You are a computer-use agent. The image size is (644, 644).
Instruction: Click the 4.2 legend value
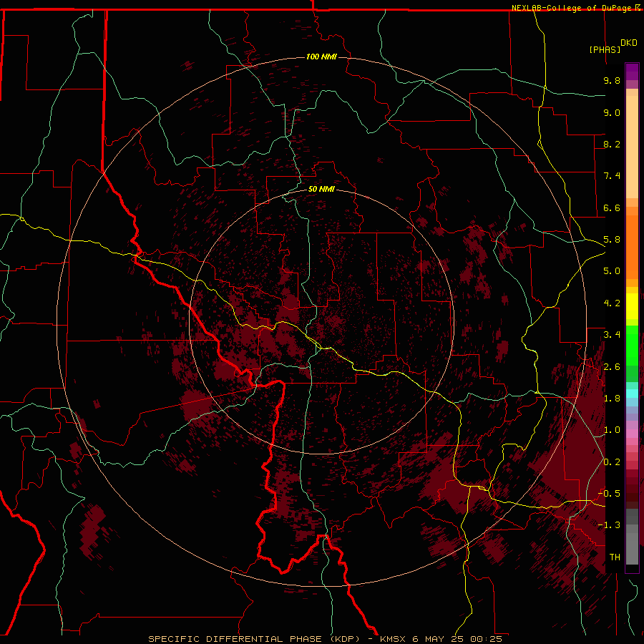coord(612,303)
